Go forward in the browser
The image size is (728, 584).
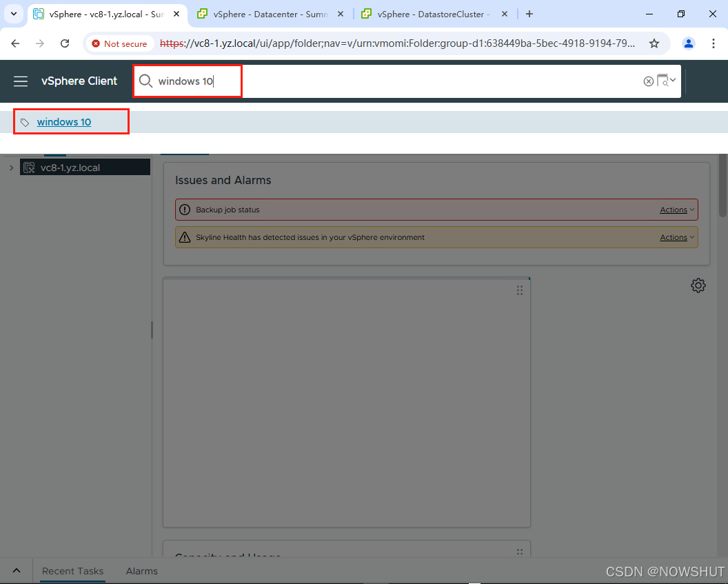40,43
